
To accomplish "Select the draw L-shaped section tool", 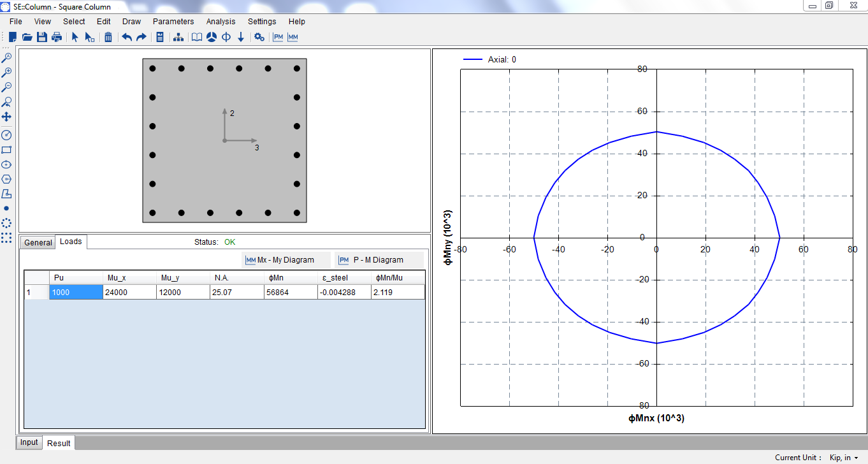I will tap(6, 194).
